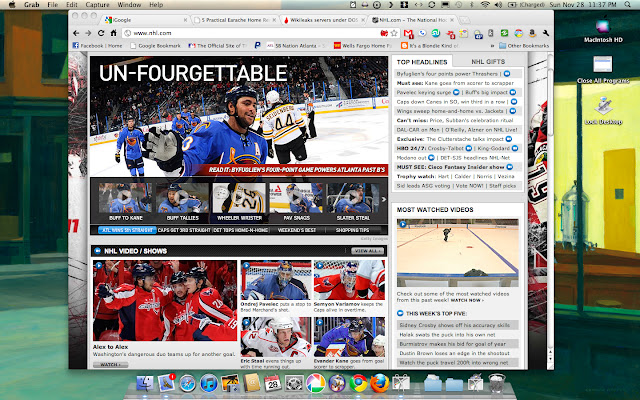Reload the NHL page

tap(101, 33)
